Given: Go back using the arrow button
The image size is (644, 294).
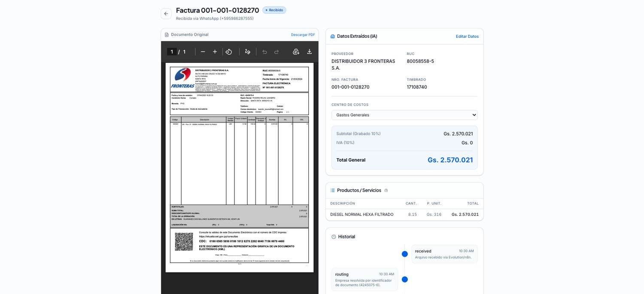Looking at the screenshot, I should pyautogui.click(x=166, y=14).
